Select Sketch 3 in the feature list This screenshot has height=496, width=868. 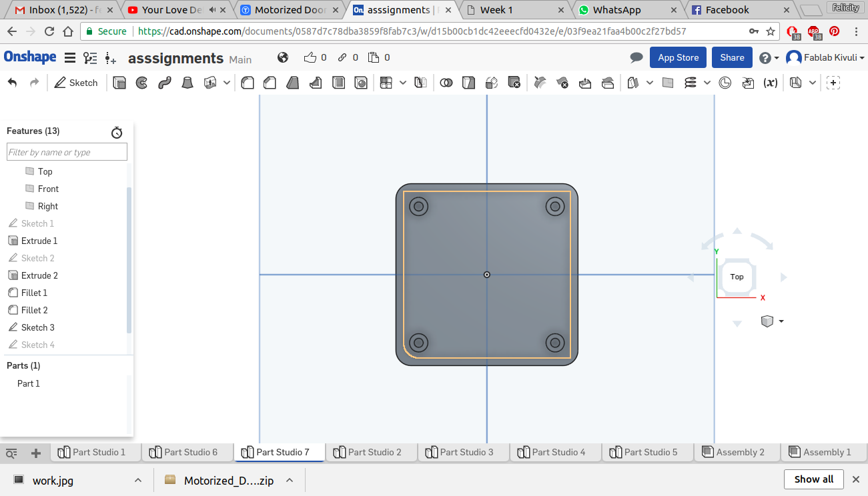click(37, 327)
